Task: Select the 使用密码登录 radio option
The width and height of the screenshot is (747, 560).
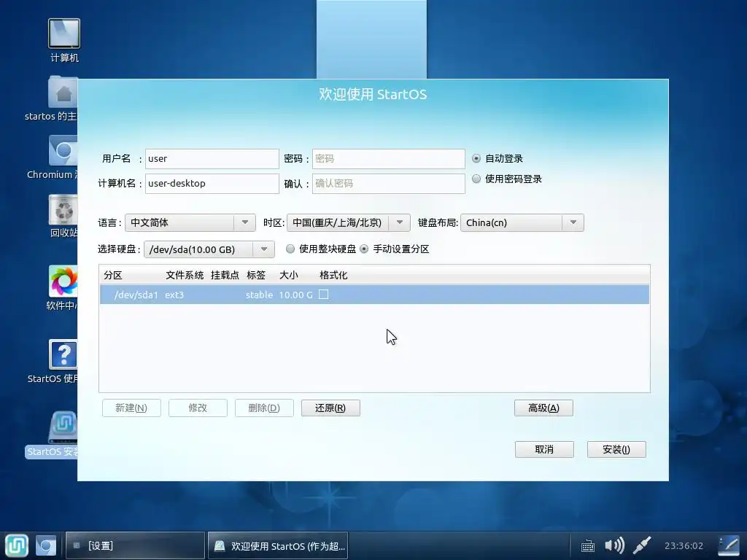Action: tap(476, 179)
